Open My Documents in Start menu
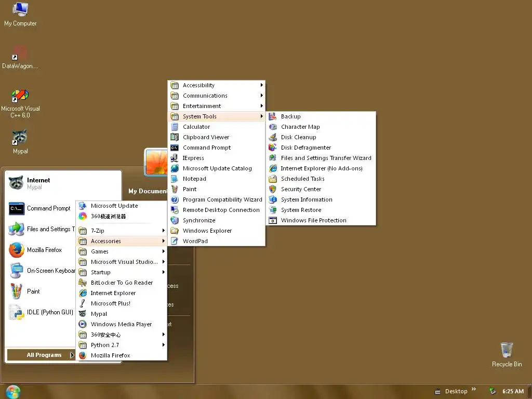 (148, 191)
